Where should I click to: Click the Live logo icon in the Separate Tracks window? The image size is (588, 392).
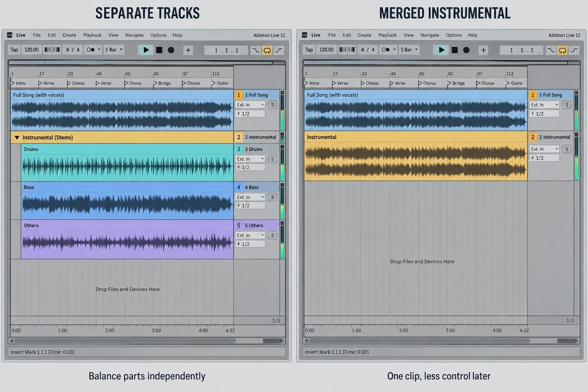(x=10, y=35)
